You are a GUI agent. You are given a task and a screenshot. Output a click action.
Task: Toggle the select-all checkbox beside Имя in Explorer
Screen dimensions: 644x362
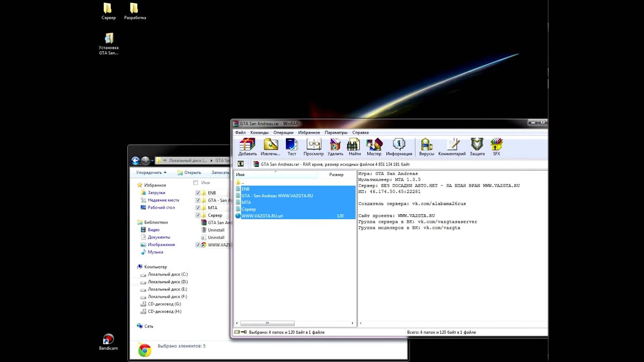[x=196, y=183]
